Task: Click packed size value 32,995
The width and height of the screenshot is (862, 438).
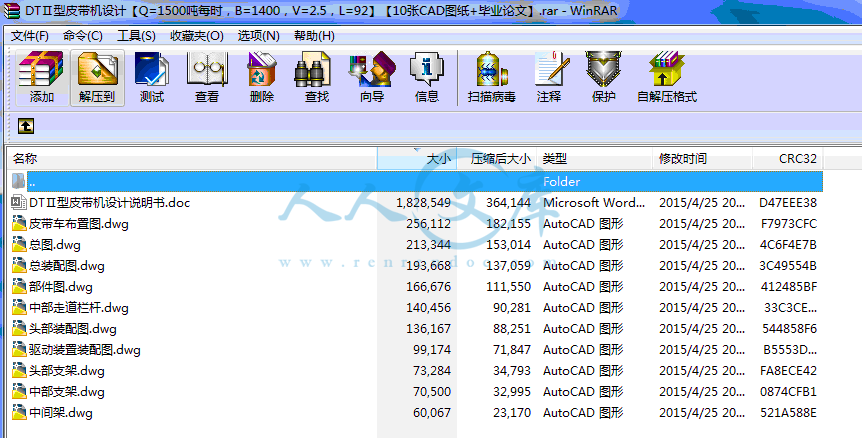Action: click(x=512, y=392)
